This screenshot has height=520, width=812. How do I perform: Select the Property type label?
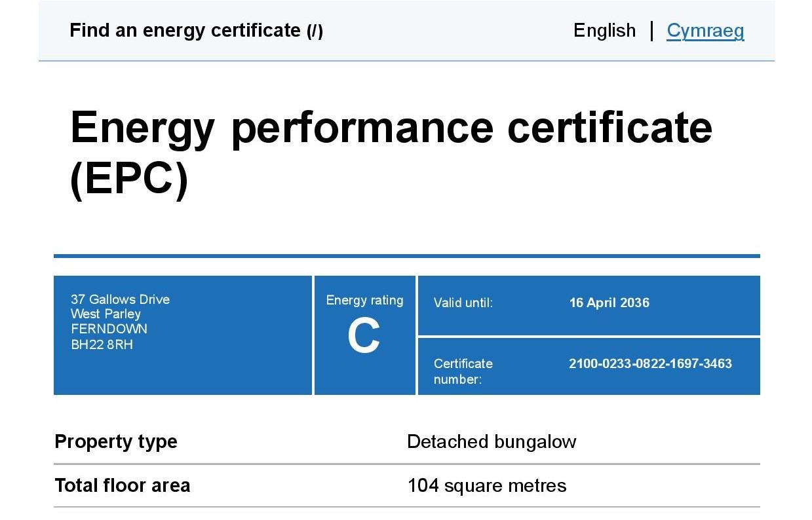click(x=116, y=441)
